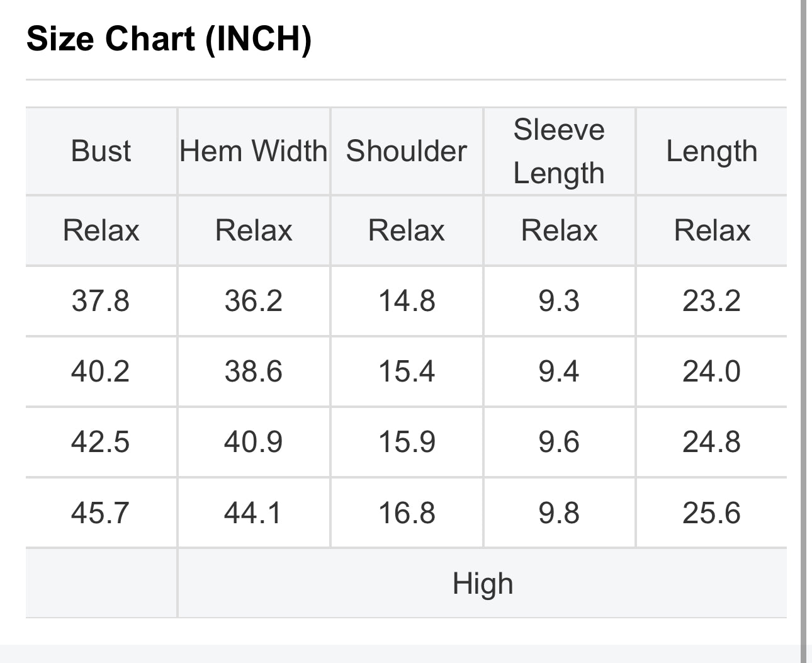Image resolution: width=812 pixels, height=663 pixels.
Task: Click the Relax label under Bust
Action: 101,230
